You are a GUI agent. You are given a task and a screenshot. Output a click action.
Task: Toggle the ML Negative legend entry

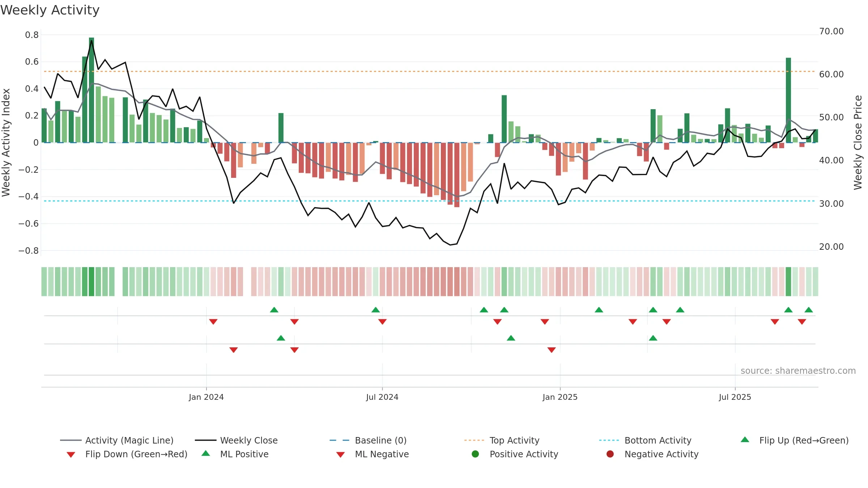373,454
